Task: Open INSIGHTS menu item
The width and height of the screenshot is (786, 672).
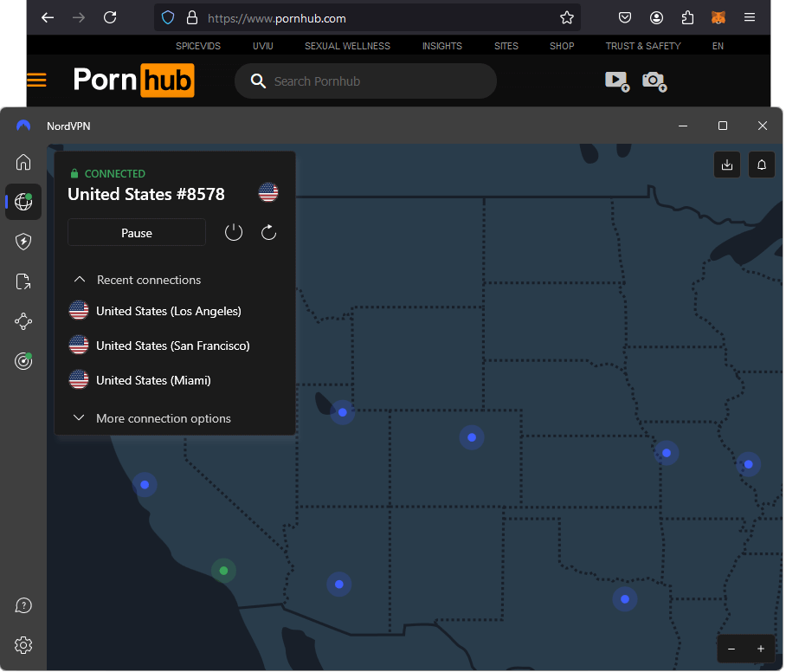Action: (x=442, y=46)
